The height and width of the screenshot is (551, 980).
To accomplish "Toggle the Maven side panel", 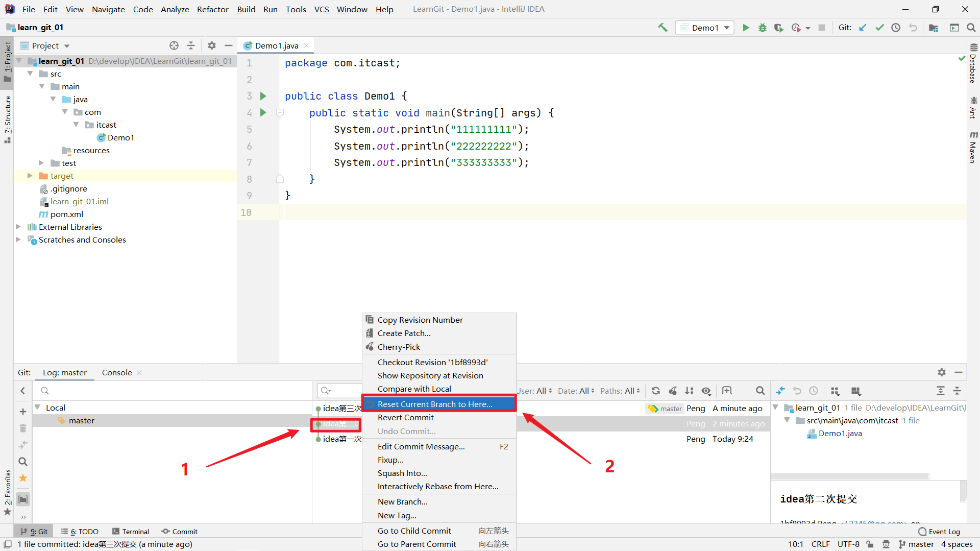I will (x=973, y=148).
